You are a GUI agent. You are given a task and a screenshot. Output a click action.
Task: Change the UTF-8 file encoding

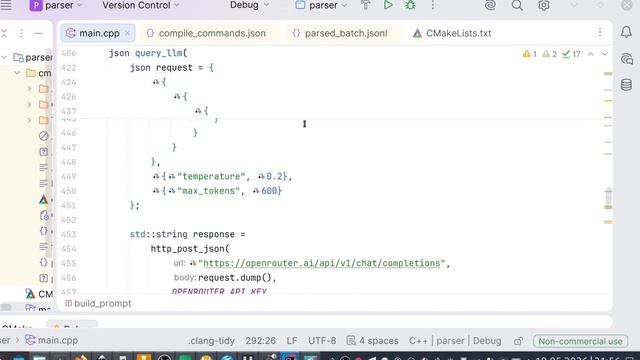[322, 340]
